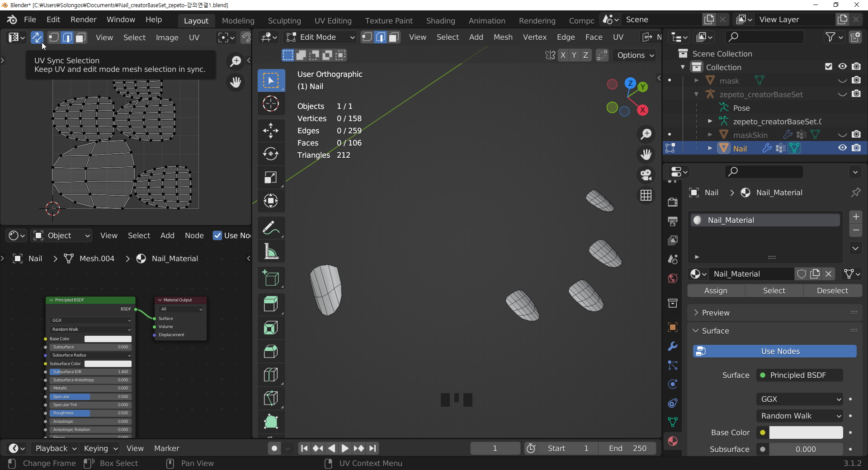The height and width of the screenshot is (470, 868).
Task: Click the Base Color swatch in properties
Action: tap(806, 432)
